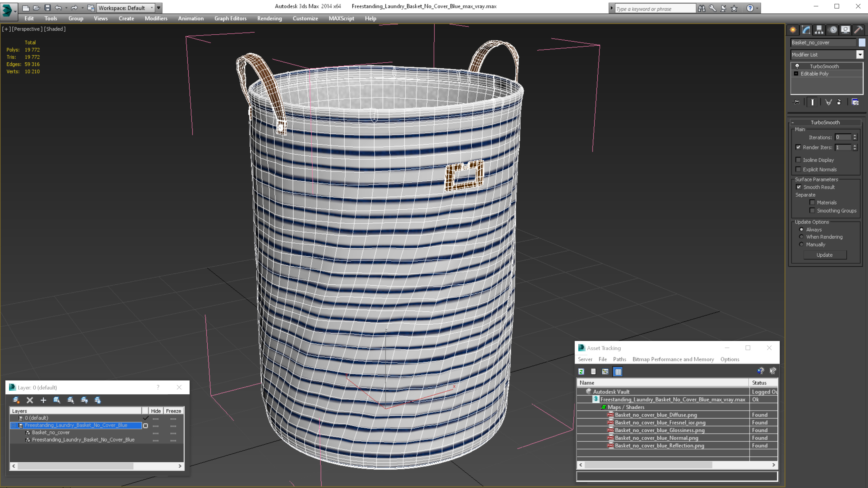
Task: Click Make Unique icon below modifier stack
Action: click(x=828, y=102)
